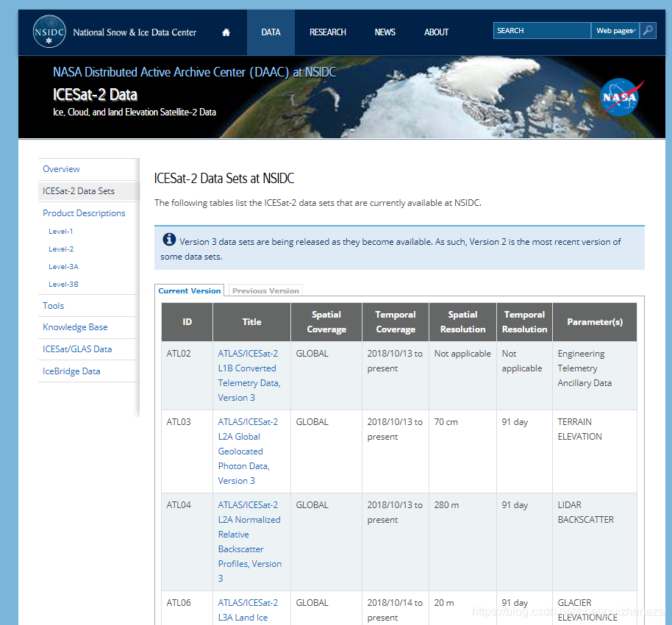Click the NASA logo in banner
Screen dimensions: 672x625
[621, 97]
